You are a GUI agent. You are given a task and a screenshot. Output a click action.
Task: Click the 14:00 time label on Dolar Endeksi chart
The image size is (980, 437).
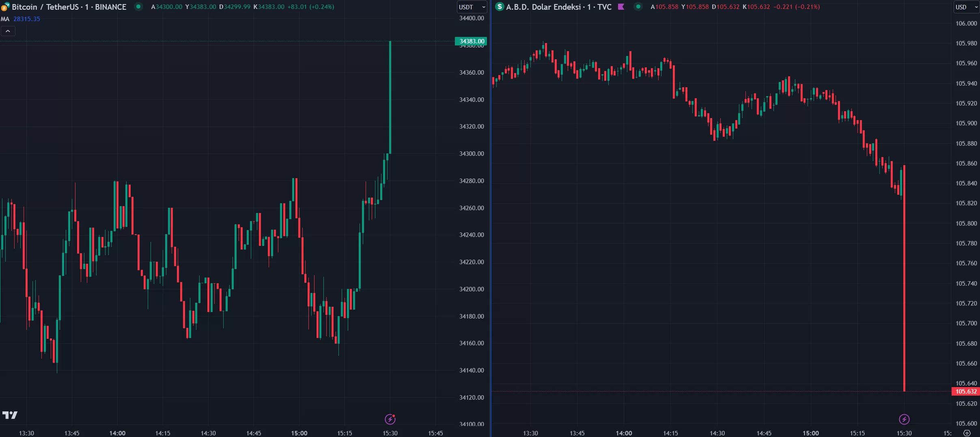(624, 433)
